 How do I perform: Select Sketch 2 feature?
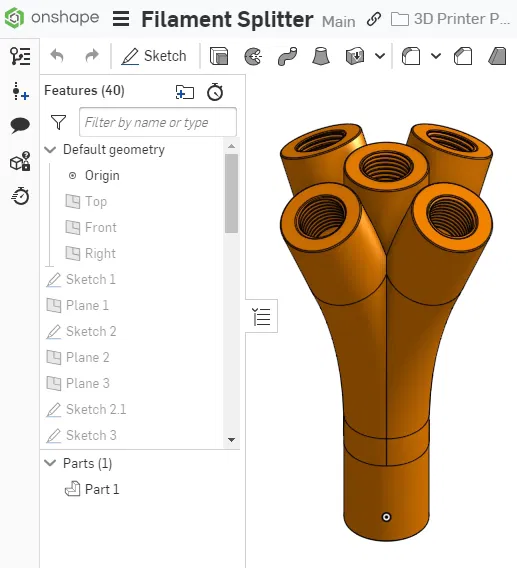82,331
